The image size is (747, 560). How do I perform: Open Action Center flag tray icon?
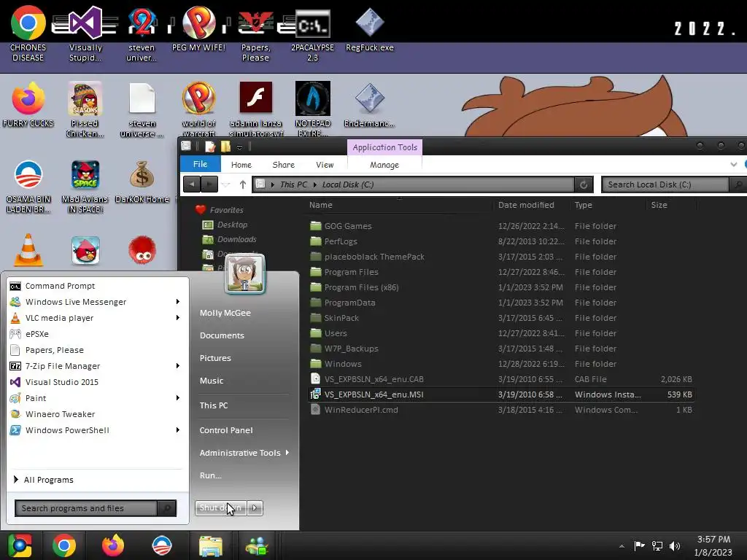pyautogui.click(x=639, y=545)
